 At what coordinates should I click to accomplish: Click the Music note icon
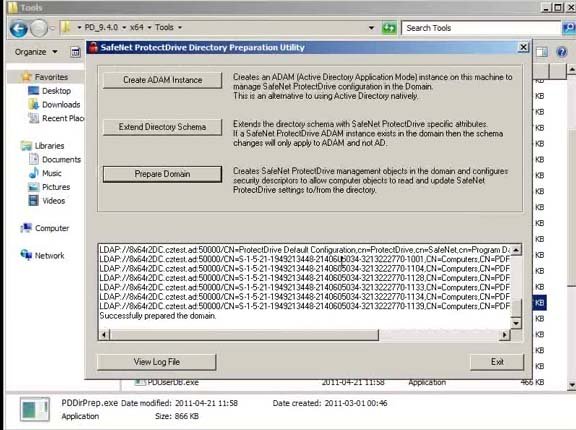click(33, 173)
